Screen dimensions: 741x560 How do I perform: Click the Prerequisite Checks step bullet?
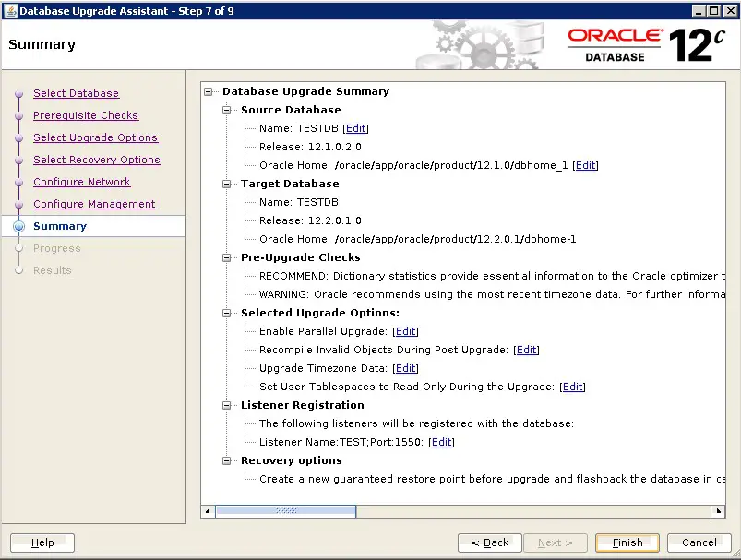(x=18, y=115)
